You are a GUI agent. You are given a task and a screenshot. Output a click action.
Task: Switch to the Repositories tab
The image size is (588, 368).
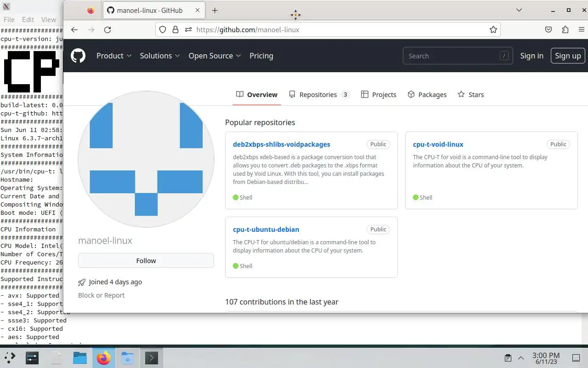click(x=319, y=94)
